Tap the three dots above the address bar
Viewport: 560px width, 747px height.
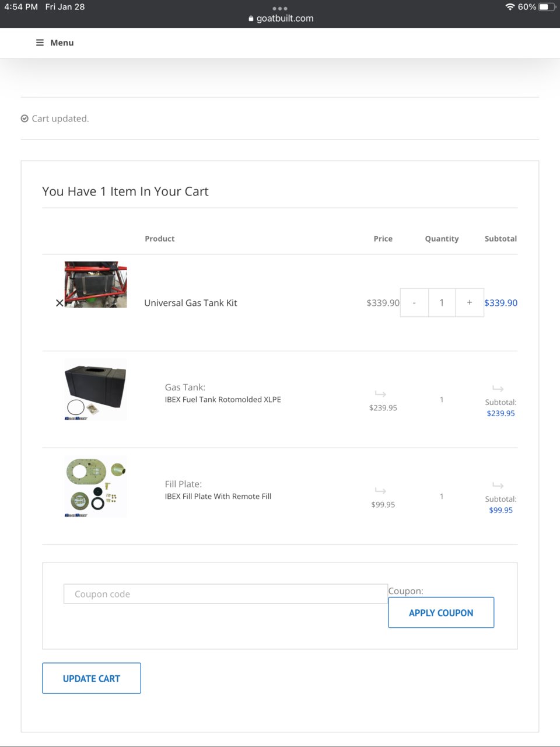[x=280, y=8]
